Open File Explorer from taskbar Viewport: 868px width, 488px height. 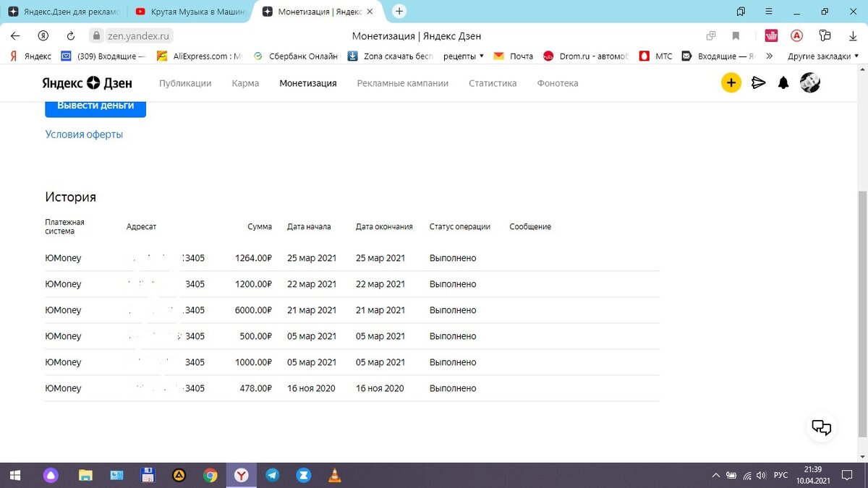85,475
